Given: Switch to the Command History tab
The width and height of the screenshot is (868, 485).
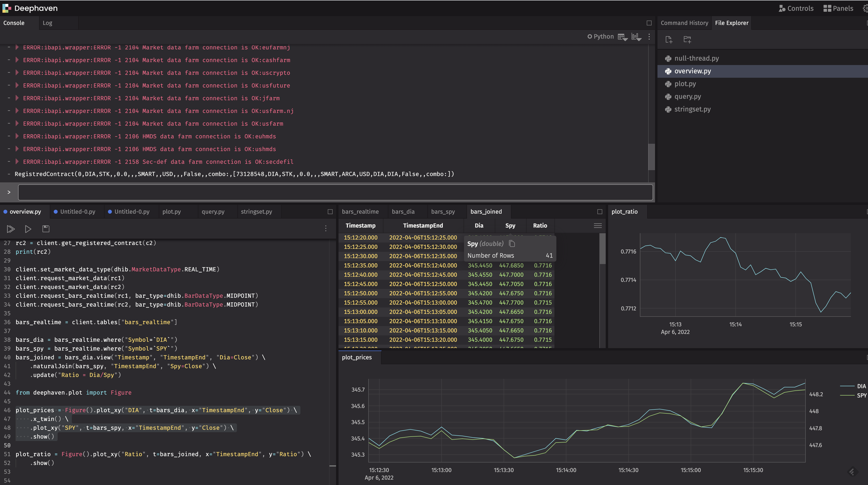Looking at the screenshot, I should tap(684, 23).
